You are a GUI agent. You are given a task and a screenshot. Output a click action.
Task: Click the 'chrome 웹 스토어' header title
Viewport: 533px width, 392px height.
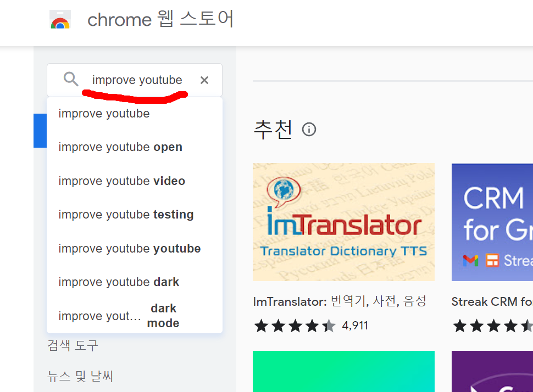160,19
